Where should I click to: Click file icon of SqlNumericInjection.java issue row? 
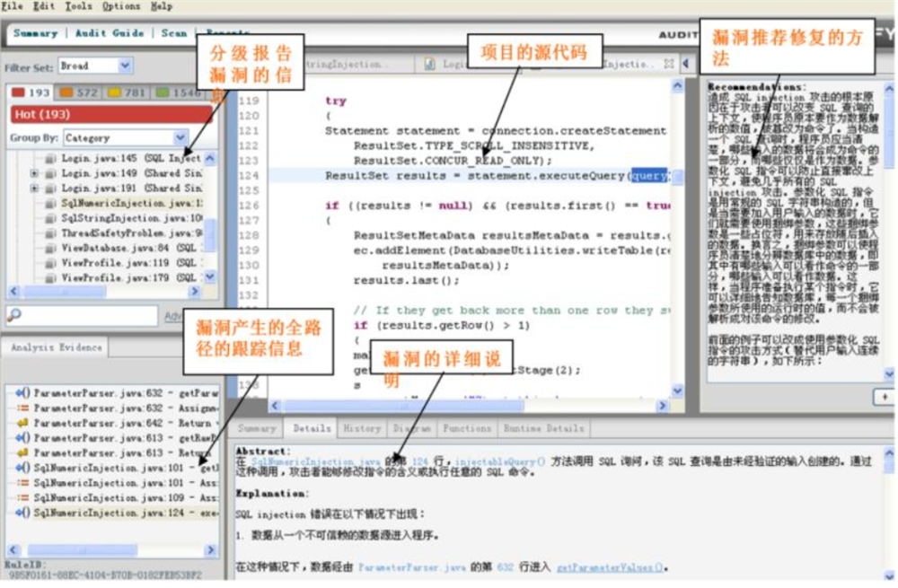click(50, 203)
